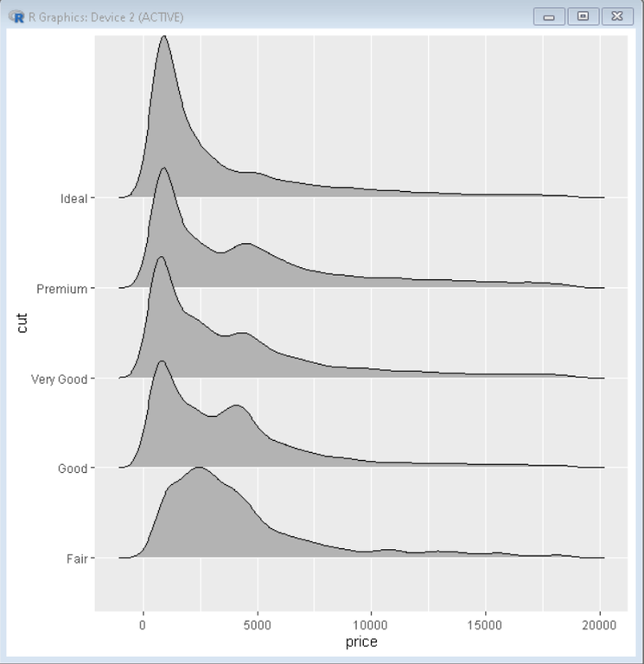Click the R logo icon in title bar
Viewport: 644px width, 664px height.
tap(17, 17)
